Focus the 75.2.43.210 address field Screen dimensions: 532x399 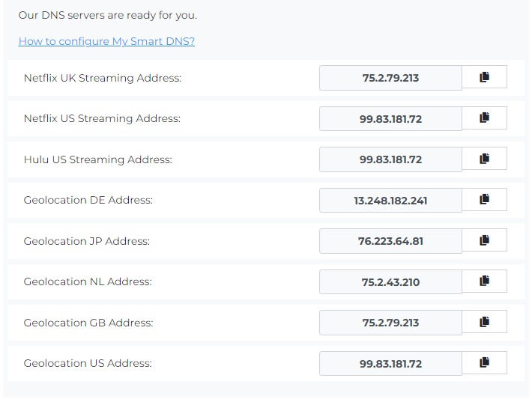click(390, 281)
